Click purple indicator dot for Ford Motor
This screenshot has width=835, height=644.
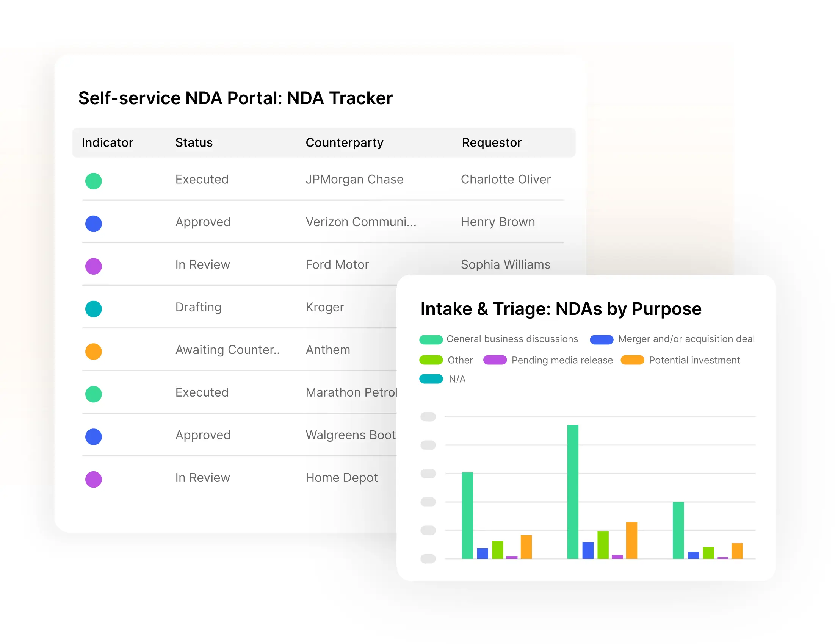(x=93, y=266)
